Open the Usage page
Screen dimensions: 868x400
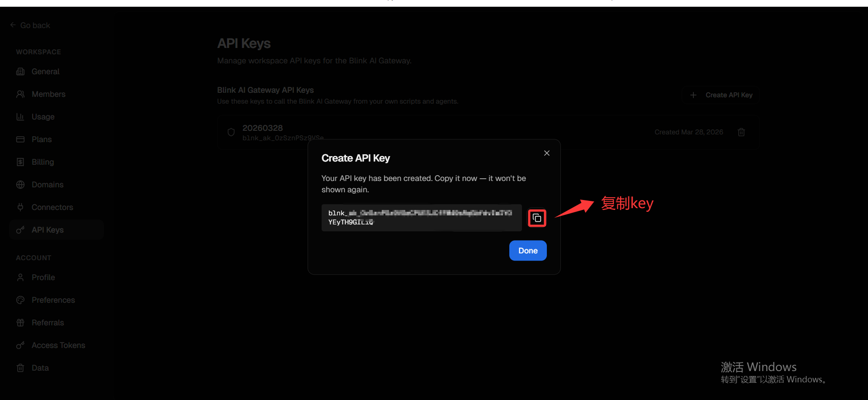pyautogui.click(x=57, y=117)
